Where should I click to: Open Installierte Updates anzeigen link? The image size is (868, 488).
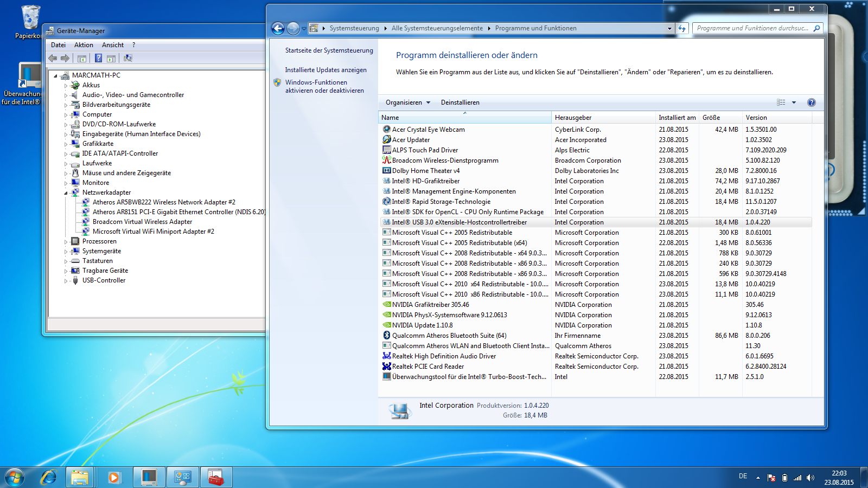(x=326, y=70)
